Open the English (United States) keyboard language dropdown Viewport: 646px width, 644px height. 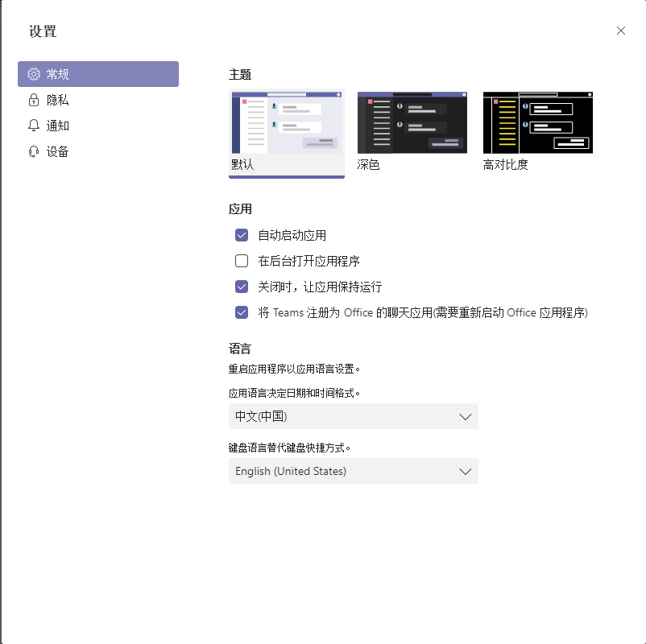pyautogui.click(x=354, y=471)
